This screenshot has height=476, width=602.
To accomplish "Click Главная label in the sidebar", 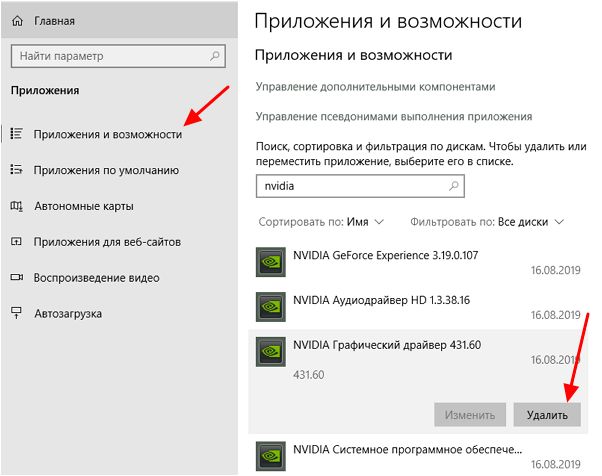I will 54,21.
